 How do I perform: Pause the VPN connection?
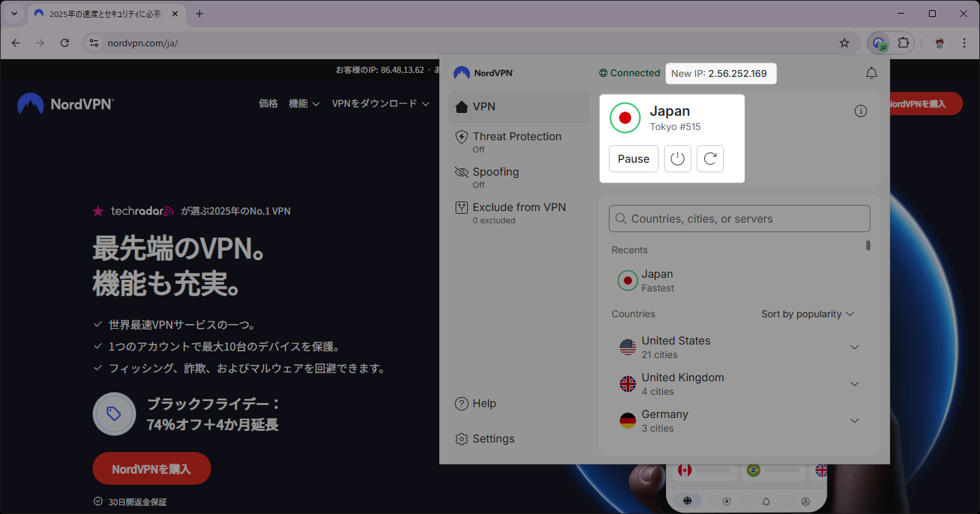click(x=633, y=159)
